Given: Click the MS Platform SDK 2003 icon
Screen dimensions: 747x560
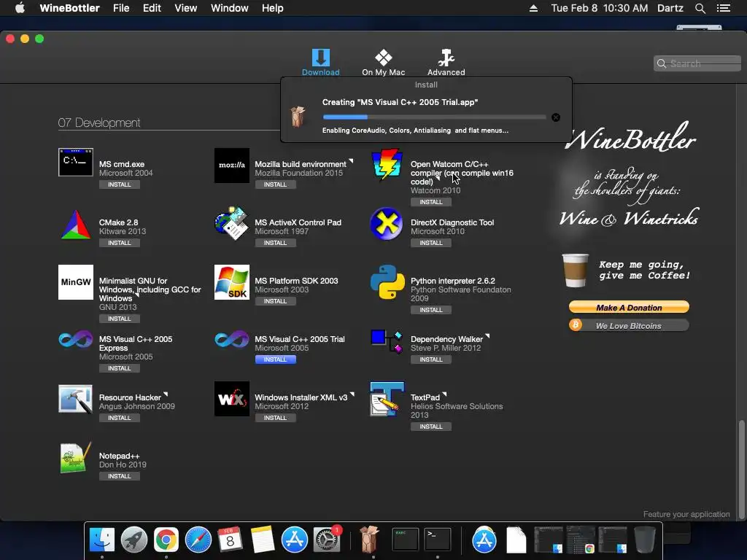Looking at the screenshot, I should click(x=231, y=282).
